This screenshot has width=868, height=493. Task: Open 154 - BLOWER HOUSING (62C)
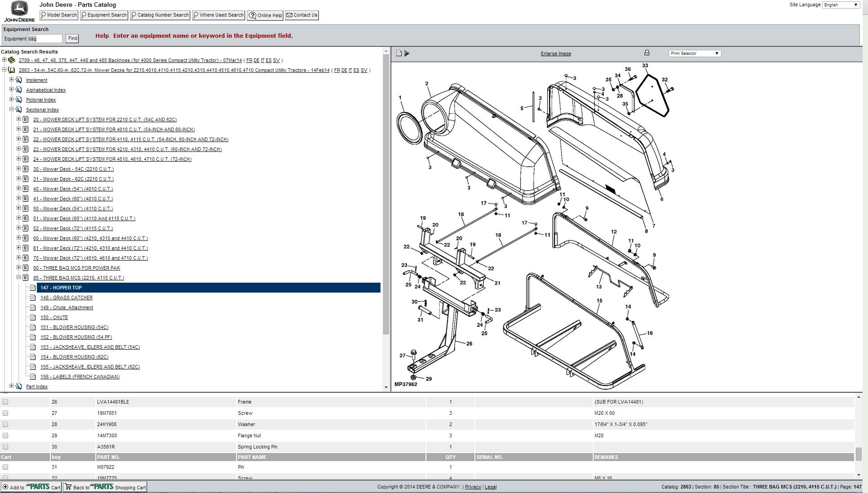pyautogui.click(x=74, y=357)
